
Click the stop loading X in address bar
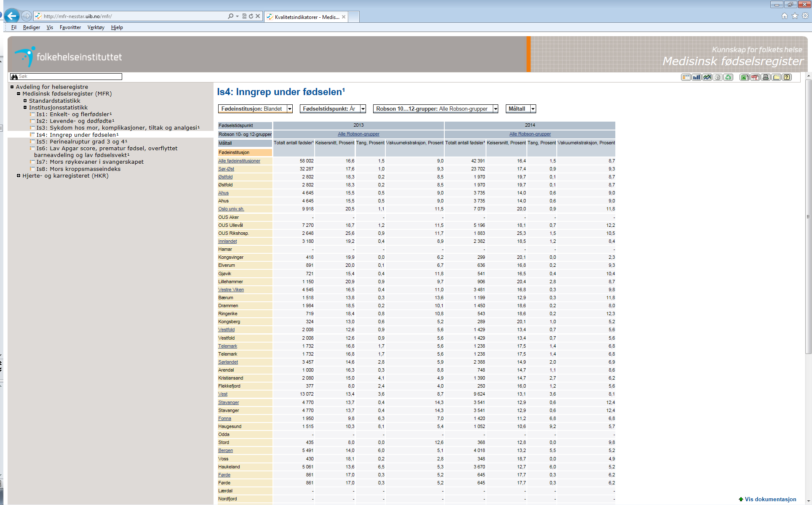tap(258, 16)
